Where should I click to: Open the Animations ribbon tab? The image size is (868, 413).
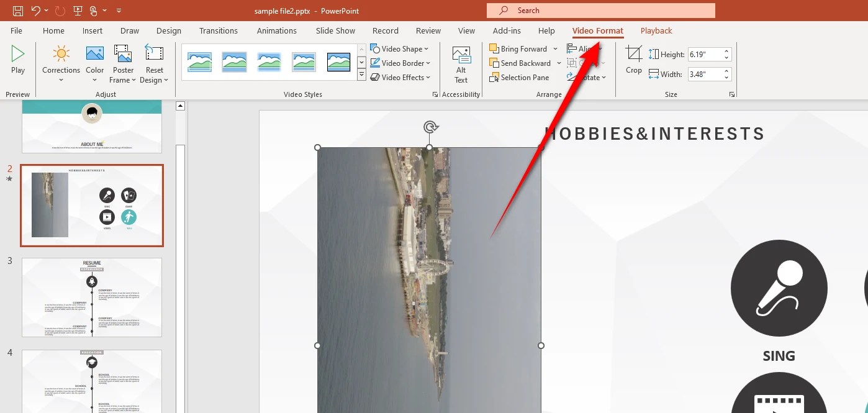click(276, 30)
